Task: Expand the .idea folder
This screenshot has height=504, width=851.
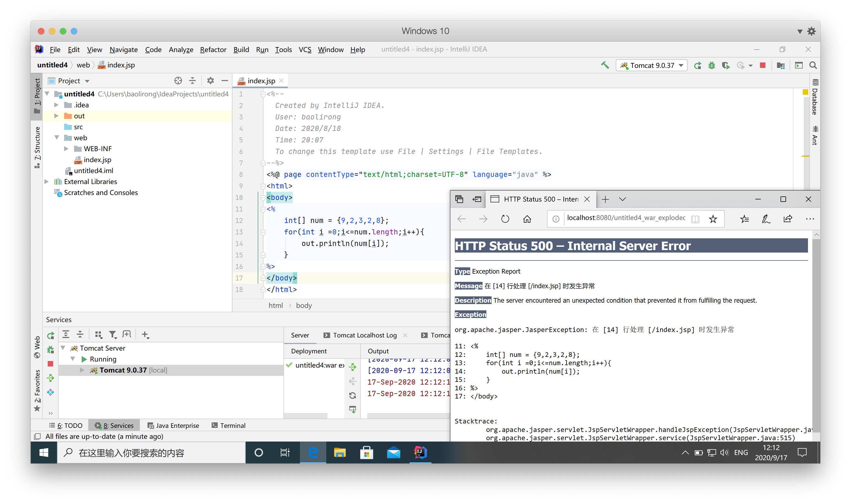Action: click(x=56, y=105)
